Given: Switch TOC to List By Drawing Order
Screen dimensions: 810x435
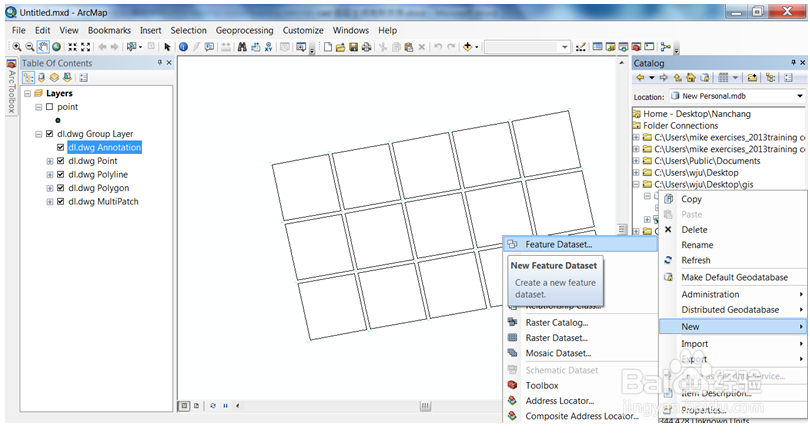Looking at the screenshot, I should (x=28, y=77).
